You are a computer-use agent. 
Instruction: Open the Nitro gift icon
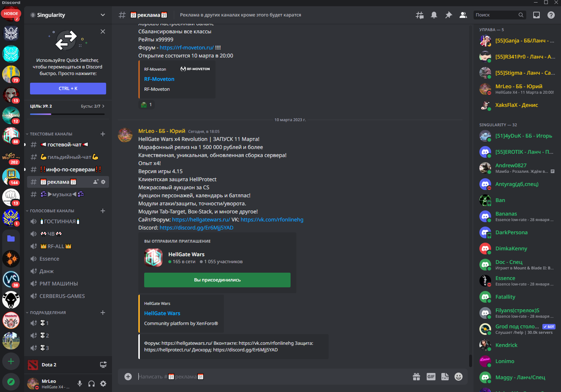click(416, 377)
